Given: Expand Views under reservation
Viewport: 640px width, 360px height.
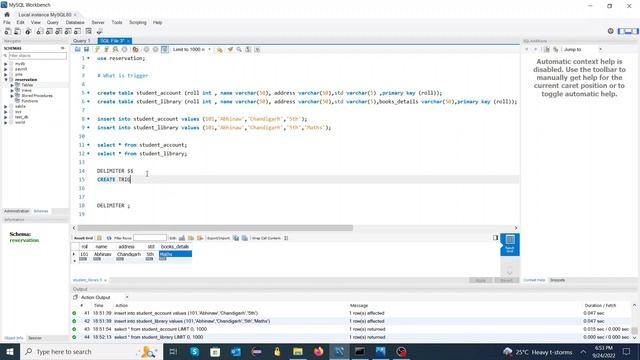Looking at the screenshot, I should click(12, 91).
